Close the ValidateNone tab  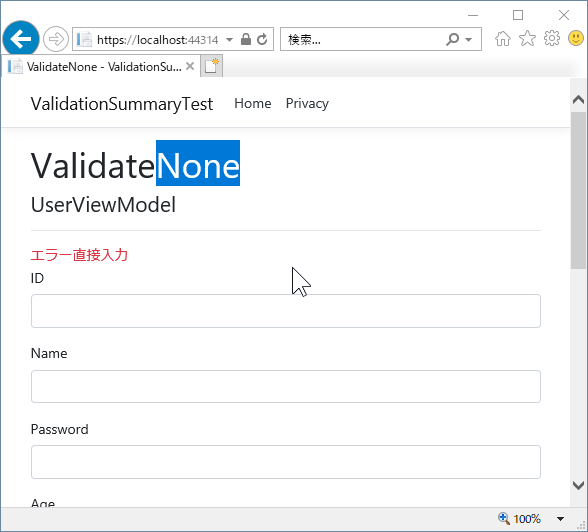190,66
